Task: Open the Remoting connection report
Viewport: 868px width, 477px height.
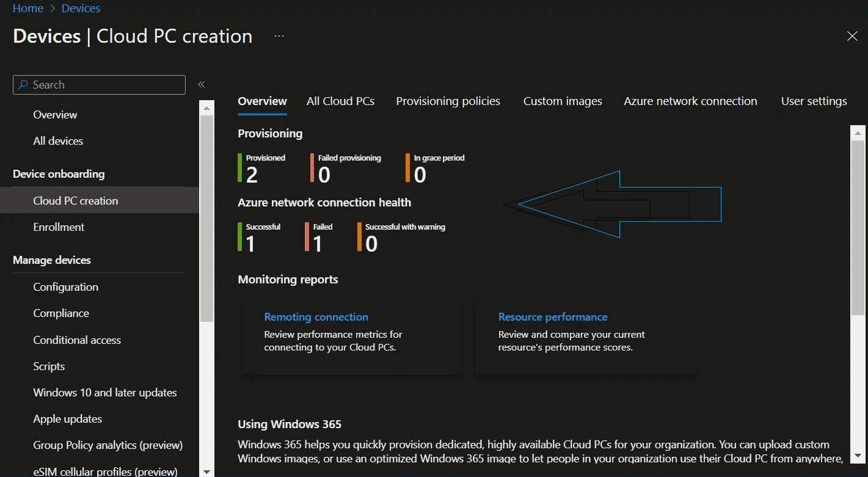Action: [316, 316]
